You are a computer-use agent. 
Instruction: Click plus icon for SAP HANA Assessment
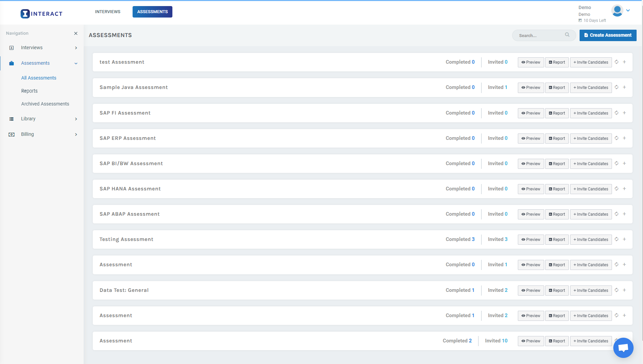(x=624, y=189)
